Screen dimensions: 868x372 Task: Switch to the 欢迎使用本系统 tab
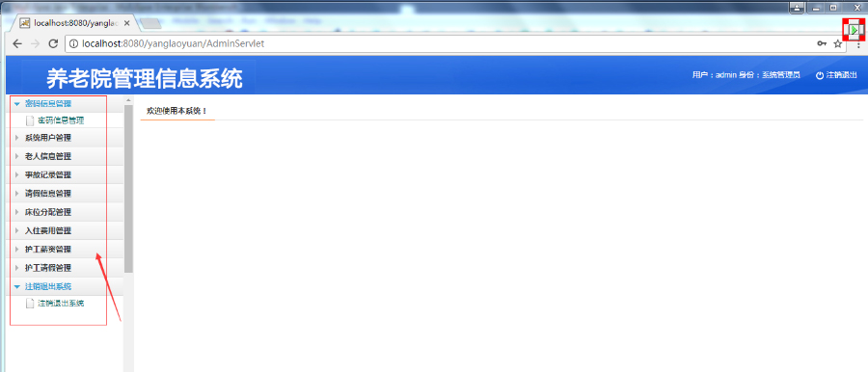point(177,111)
